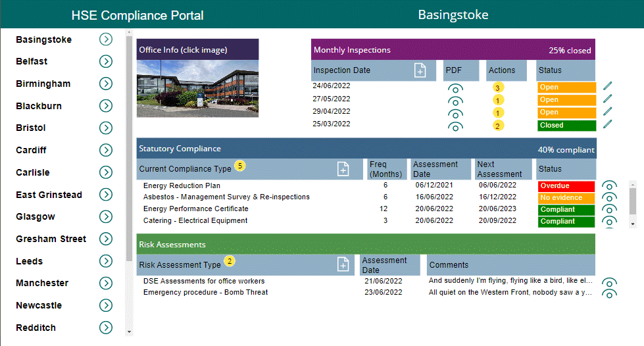Image resolution: width=644 pixels, height=346 pixels.
Task: Select the Overdue status cell
Action: tap(566, 186)
